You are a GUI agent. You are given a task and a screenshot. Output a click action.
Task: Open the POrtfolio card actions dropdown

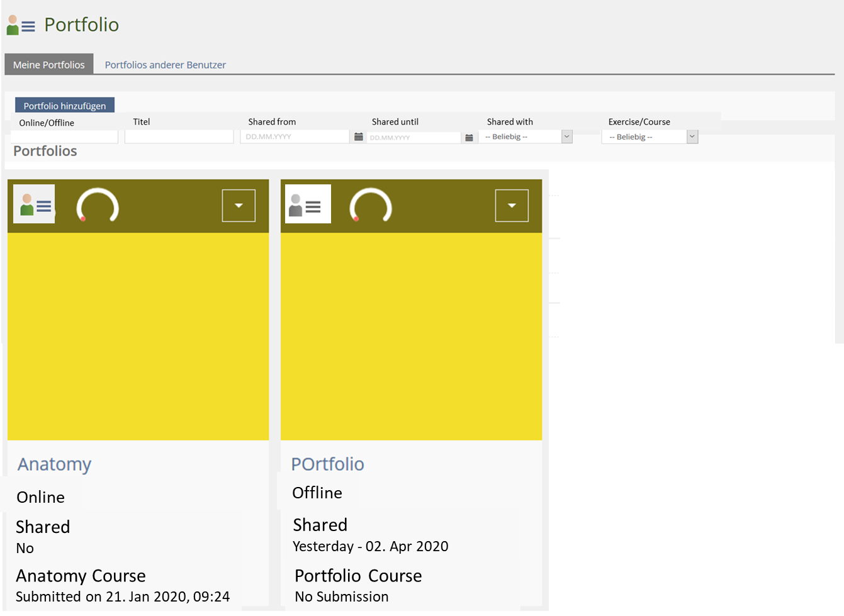point(512,206)
